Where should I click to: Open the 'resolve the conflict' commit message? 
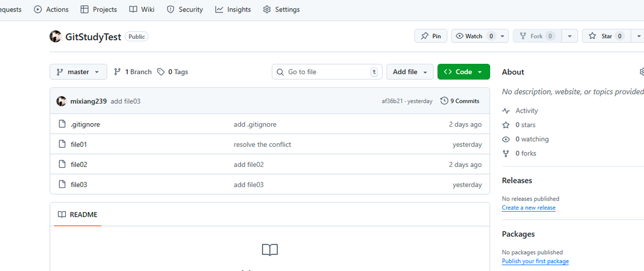(263, 144)
